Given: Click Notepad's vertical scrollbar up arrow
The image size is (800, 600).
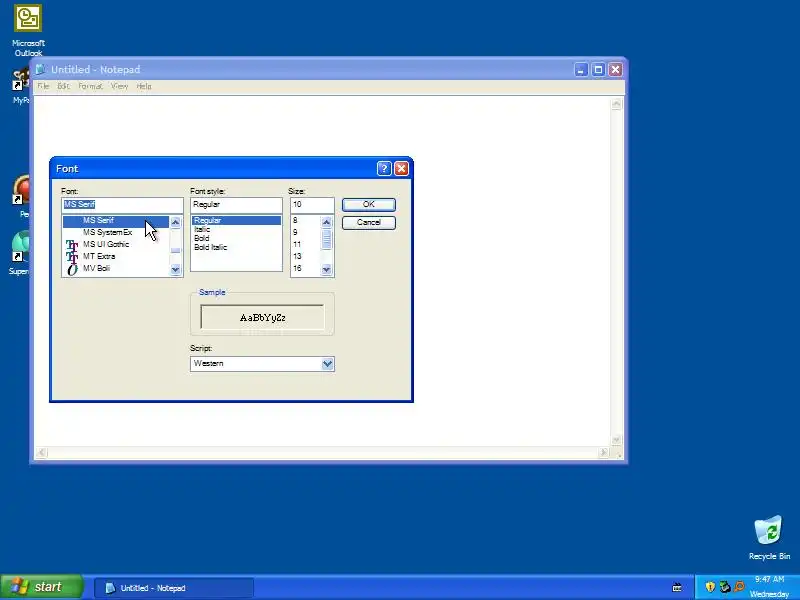Looking at the screenshot, I should click(x=616, y=104).
